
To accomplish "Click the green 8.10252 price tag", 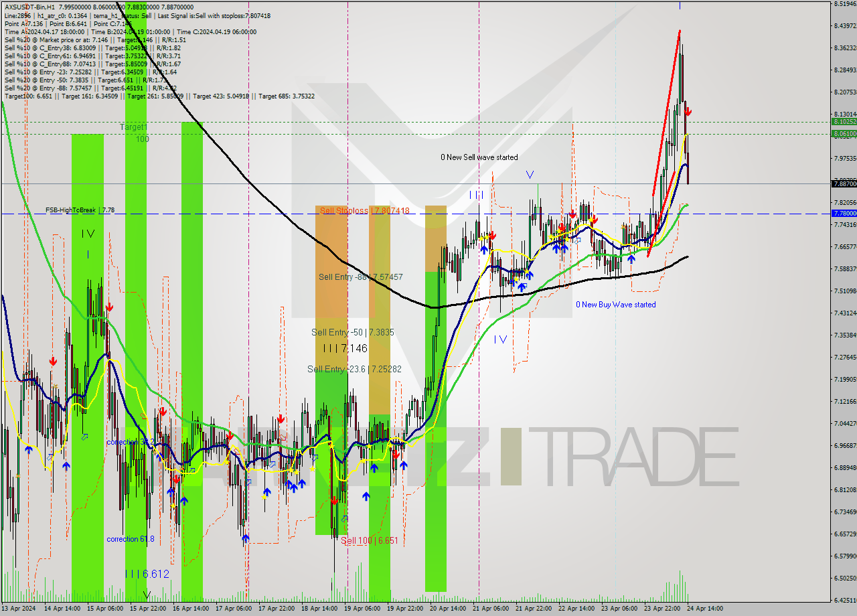I will tap(844, 122).
